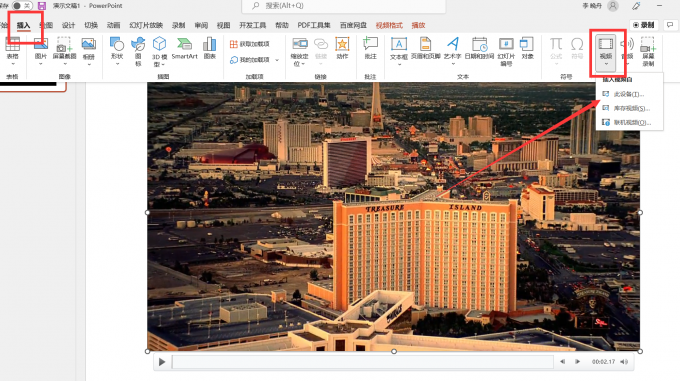The height and width of the screenshot is (381, 680).
Task: Open the 百度网盘 tab
Action: click(353, 26)
